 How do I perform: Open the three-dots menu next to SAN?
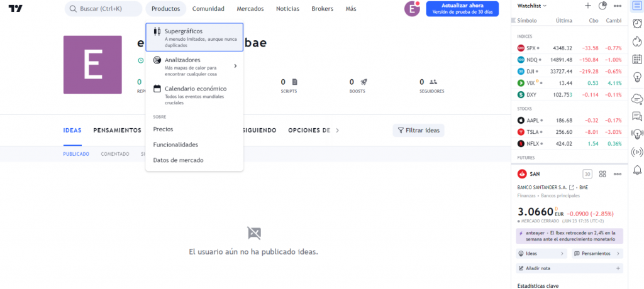618,174
